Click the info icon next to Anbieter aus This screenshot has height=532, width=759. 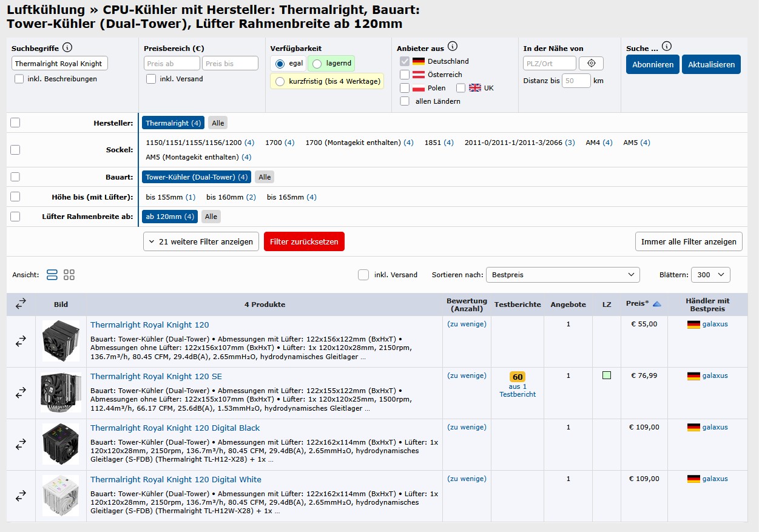(453, 46)
